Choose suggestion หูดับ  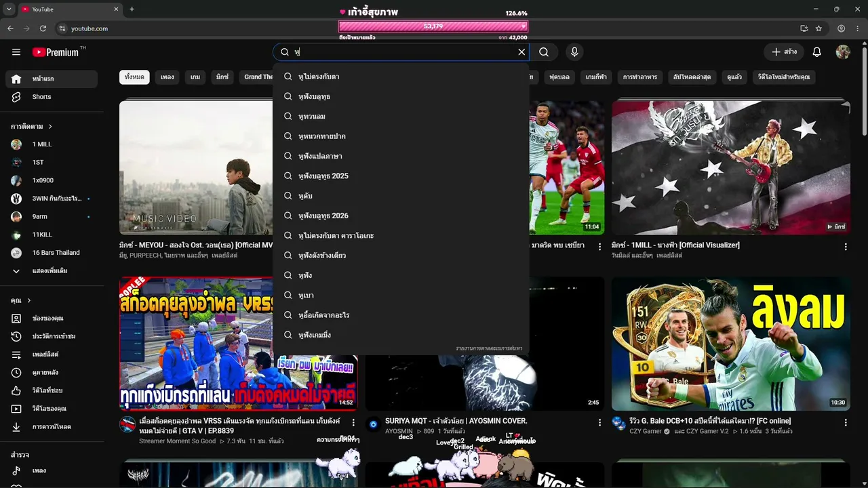(x=401, y=196)
